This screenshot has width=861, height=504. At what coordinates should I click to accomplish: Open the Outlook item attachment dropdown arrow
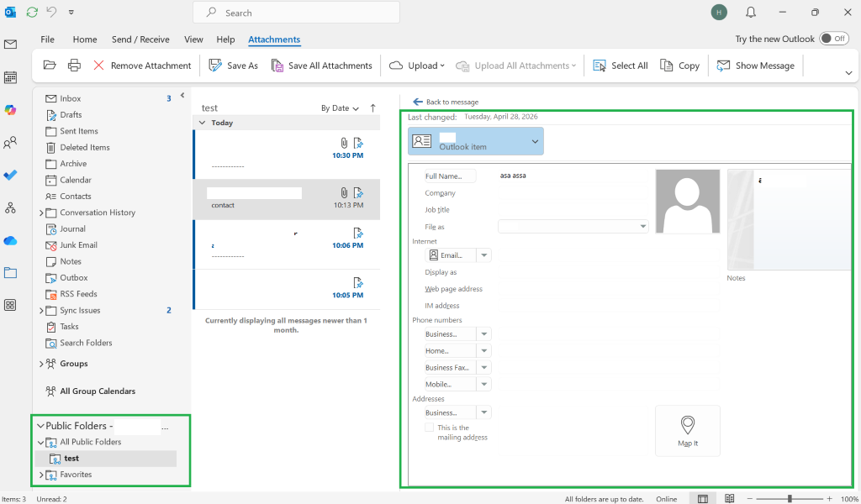click(535, 141)
